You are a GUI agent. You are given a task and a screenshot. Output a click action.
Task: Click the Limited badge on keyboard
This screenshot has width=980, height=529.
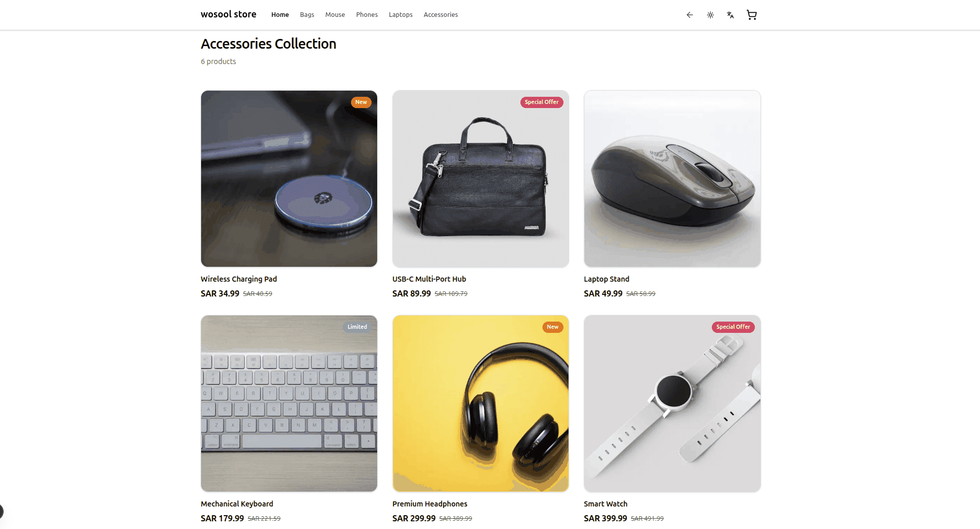(357, 327)
